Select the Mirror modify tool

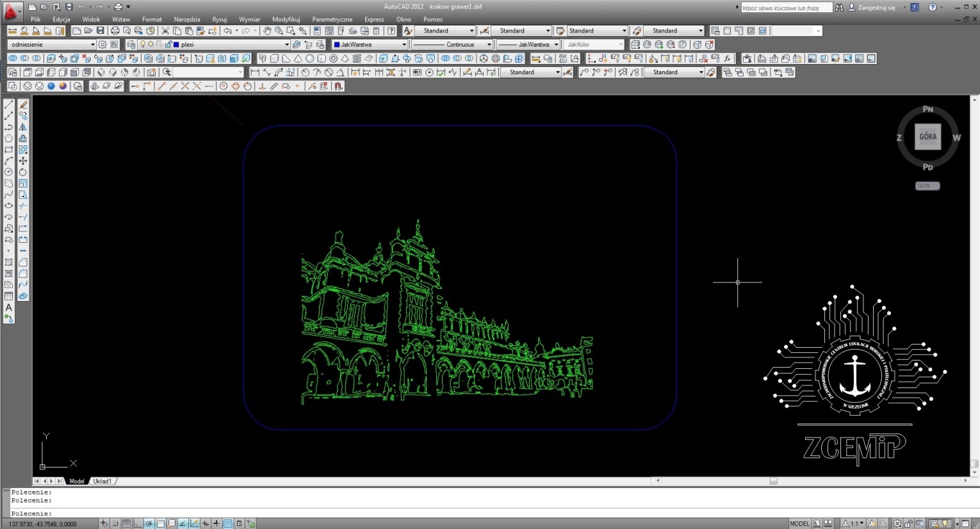click(23, 127)
